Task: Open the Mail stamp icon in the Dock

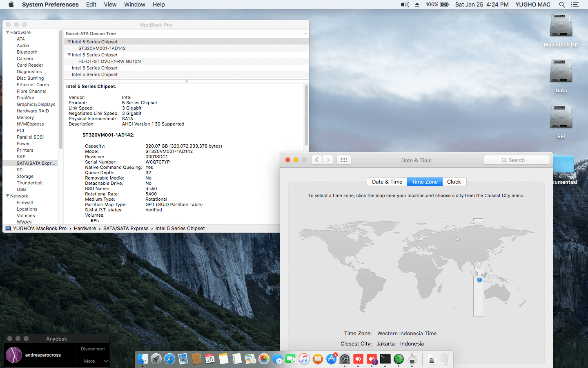Action: 183,359
